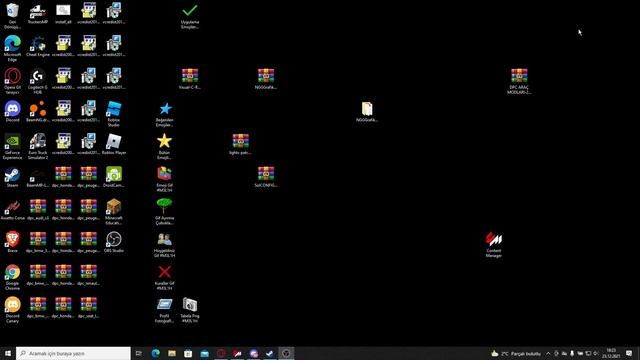Open the Recycle Bin desktop icon
Viewport: 640px width, 360px height.
tap(12, 16)
